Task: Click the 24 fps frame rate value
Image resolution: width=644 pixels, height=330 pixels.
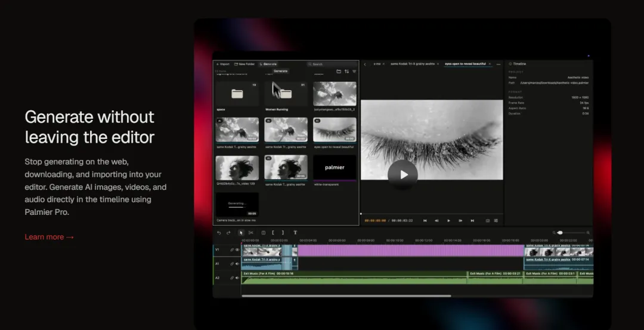Action: [584, 103]
